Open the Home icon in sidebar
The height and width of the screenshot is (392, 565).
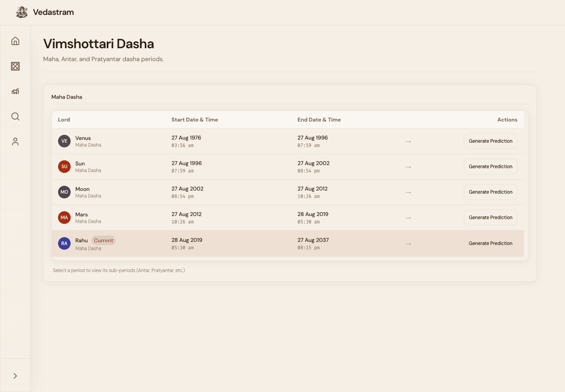coord(15,41)
